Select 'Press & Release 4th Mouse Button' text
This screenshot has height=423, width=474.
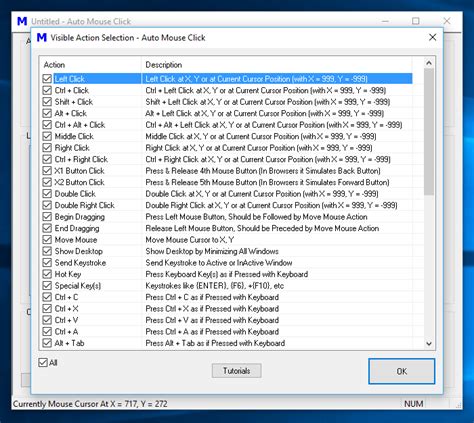pos(263,171)
